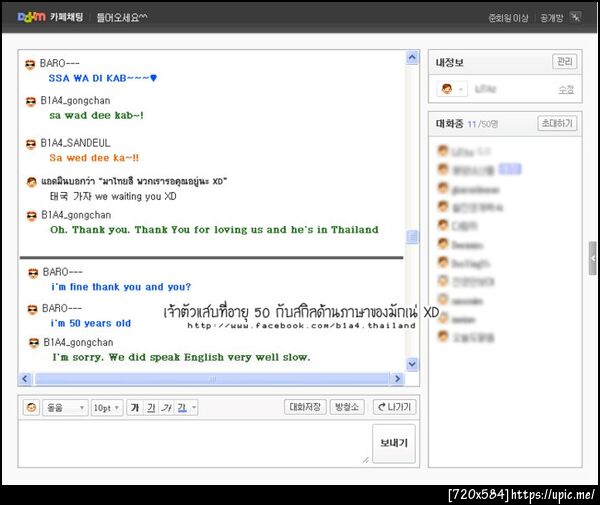Click the chat scrollbar down arrow
Image resolution: width=600 pixels, height=505 pixels.
[x=412, y=364]
